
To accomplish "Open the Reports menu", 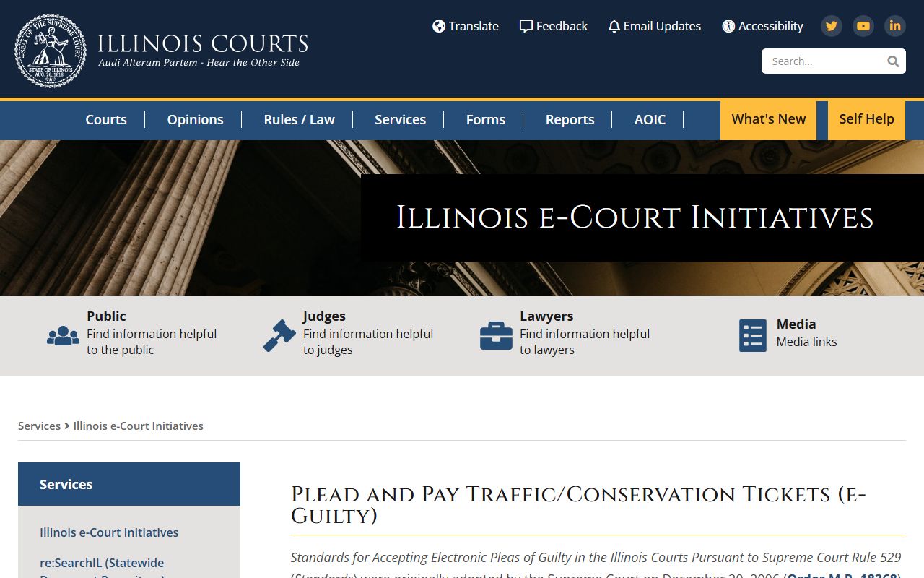I will pyautogui.click(x=570, y=119).
